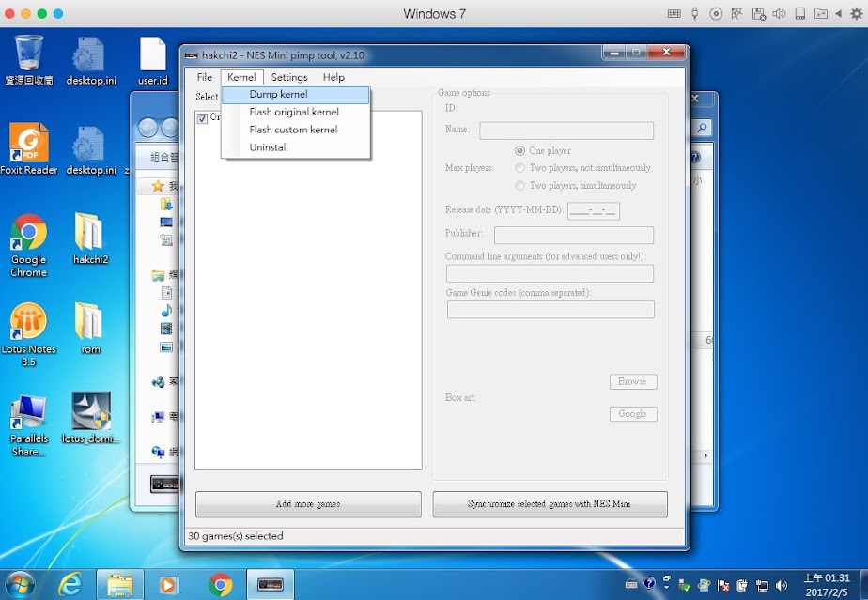The width and height of the screenshot is (868, 600).
Task: Click the CD/DVD icon in Parallels title bar
Action: pos(716,14)
